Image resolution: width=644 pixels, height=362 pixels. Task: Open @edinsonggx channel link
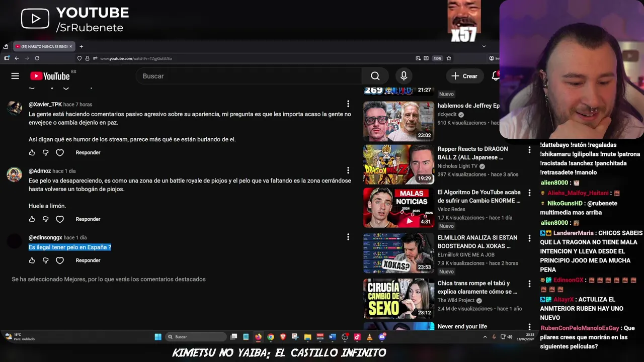(x=45, y=237)
